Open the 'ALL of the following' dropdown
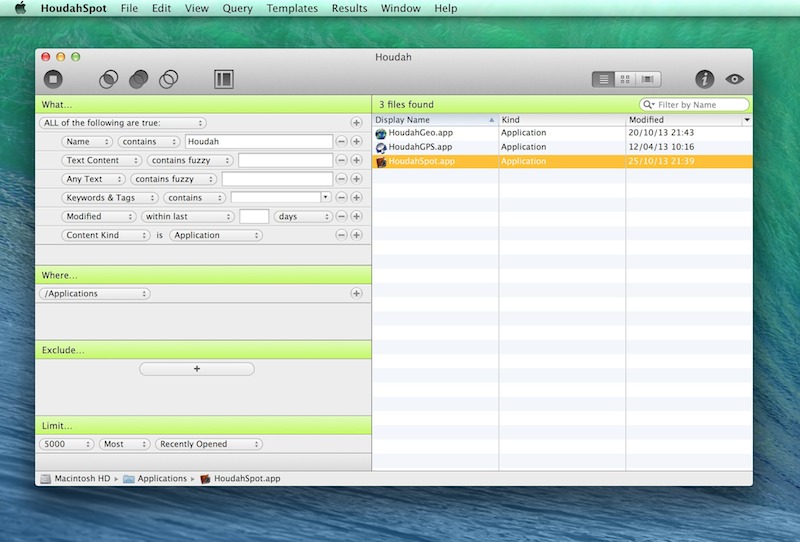 pos(123,123)
